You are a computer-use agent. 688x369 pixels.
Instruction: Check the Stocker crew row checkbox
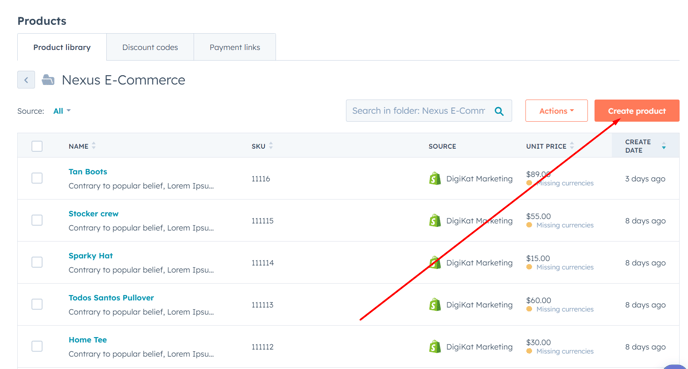coord(37,220)
